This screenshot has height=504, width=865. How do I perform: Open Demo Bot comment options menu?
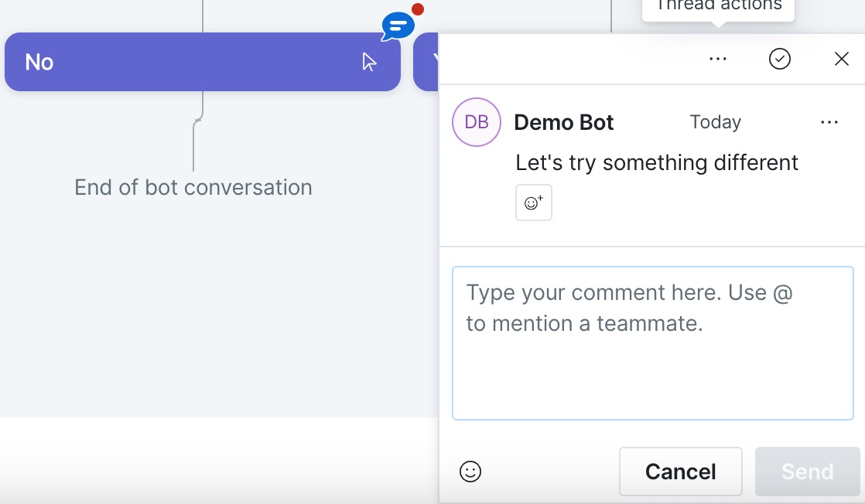point(829,122)
